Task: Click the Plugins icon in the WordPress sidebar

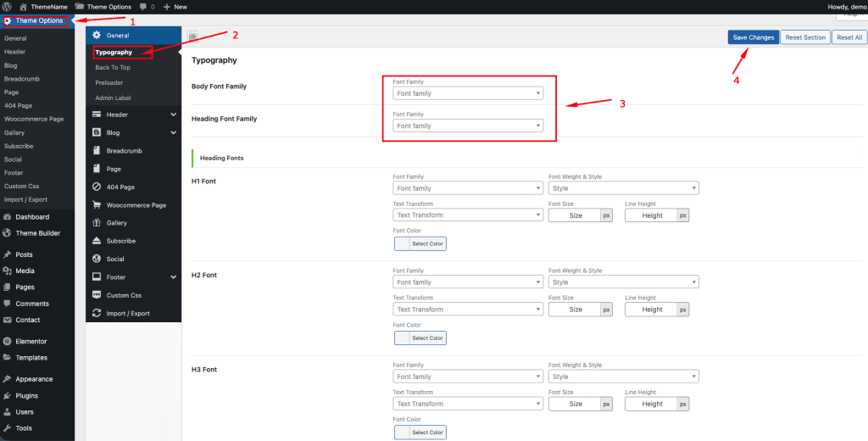Action: 7,395
